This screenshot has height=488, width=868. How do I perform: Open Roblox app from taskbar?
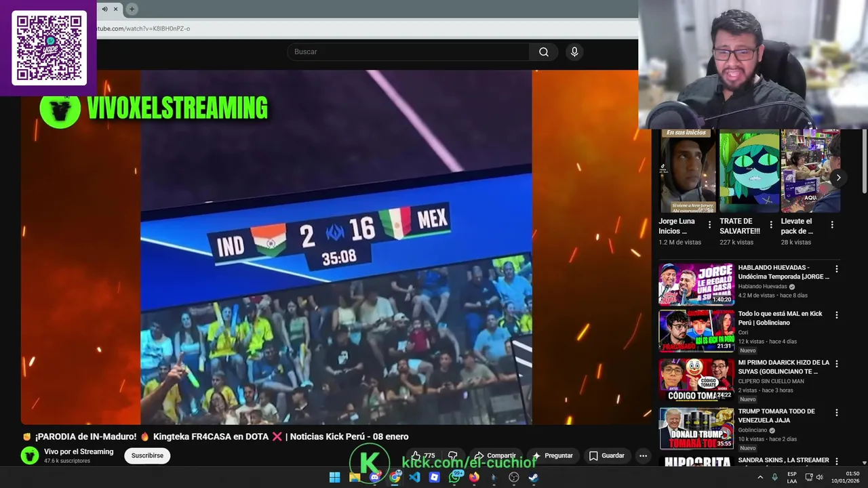pos(435,477)
